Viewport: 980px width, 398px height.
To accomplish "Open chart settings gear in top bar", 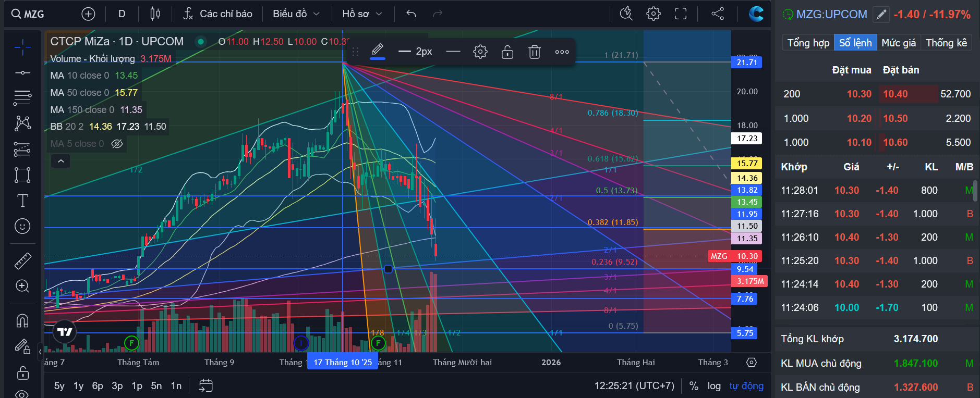I will 653,14.
